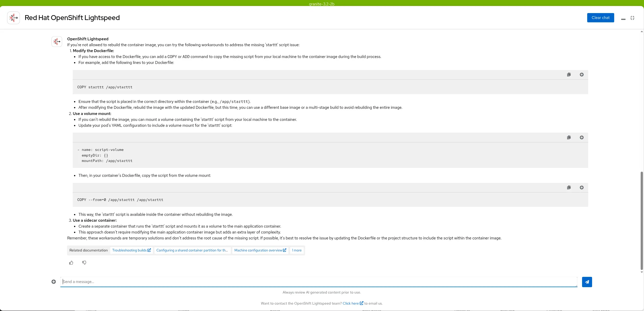Click the 'Modify the Dockerfile:' heading

point(93,51)
